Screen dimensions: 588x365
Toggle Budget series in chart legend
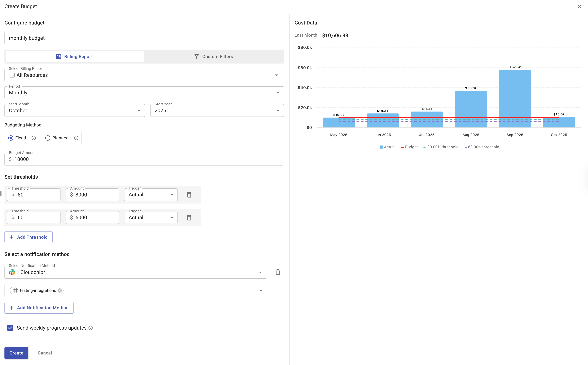(x=409, y=147)
